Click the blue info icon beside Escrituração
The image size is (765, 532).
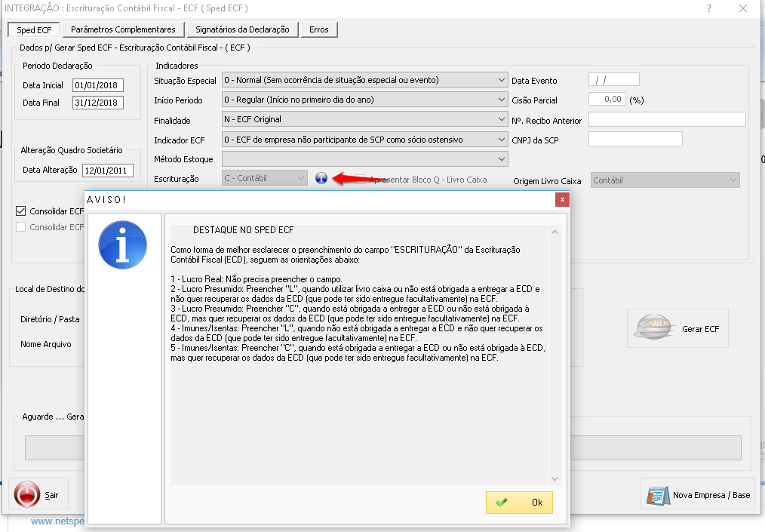pyautogui.click(x=321, y=179)
